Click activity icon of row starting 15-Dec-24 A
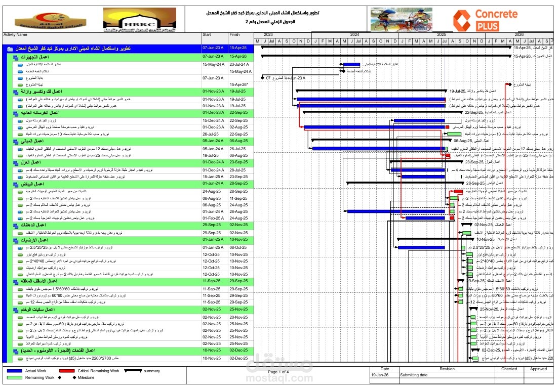Viewport: 559px width, 392px height. 20,121
